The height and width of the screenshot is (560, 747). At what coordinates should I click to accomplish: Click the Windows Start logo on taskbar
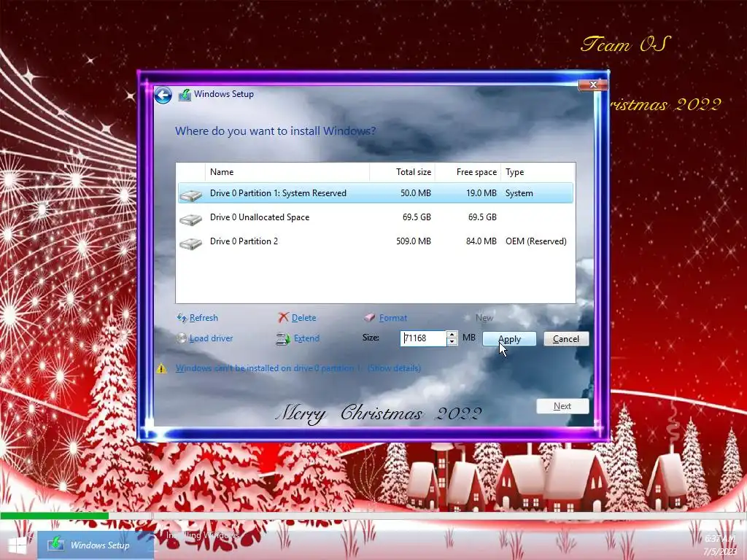tap(18, 545)
